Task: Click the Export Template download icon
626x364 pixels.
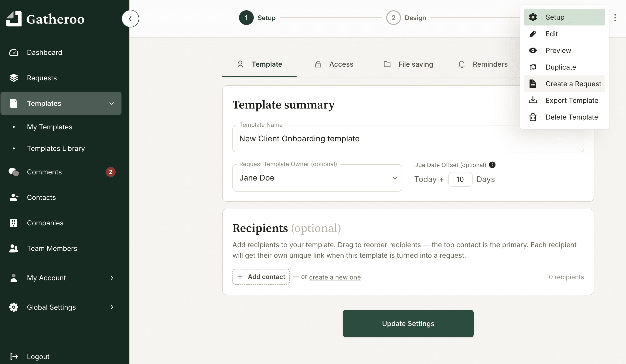Action: click(533, 100)
